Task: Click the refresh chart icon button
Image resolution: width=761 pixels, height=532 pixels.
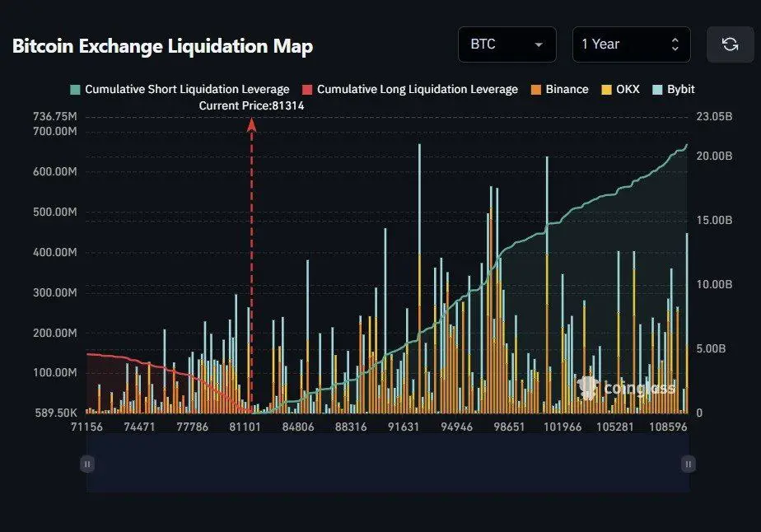Action: [730, 44]
